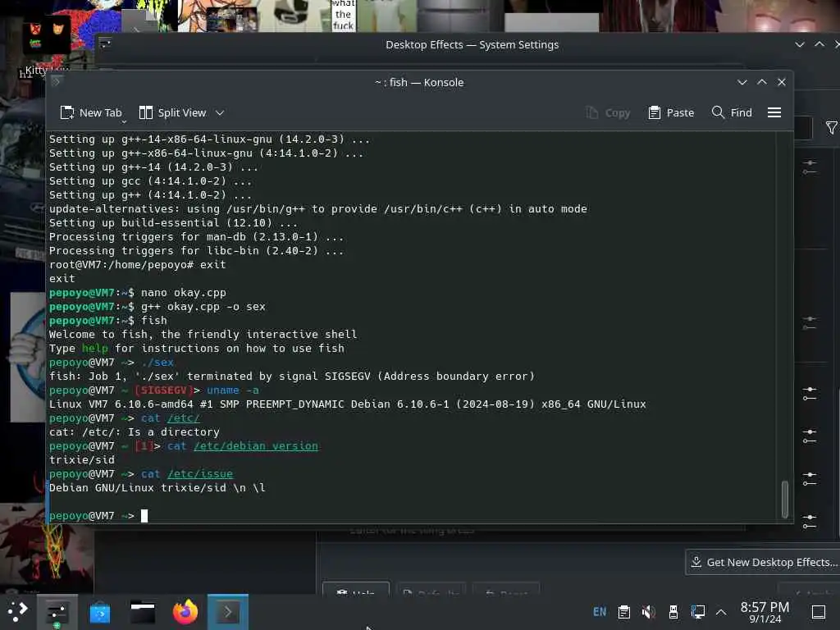
Task: Open the muted volume tray icon
Action: [x=648, y=612]
